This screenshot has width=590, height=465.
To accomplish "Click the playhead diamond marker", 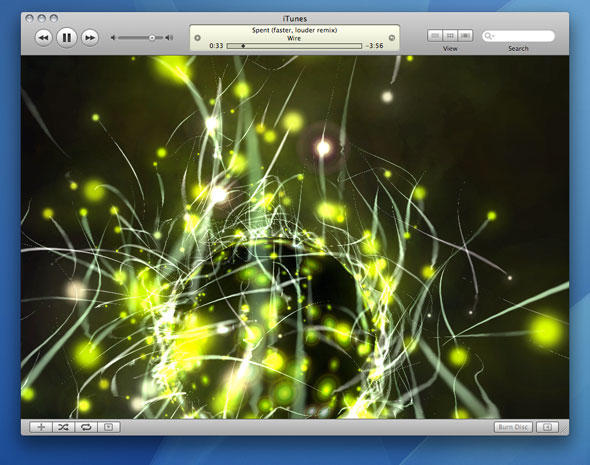I will pos(243,46).
